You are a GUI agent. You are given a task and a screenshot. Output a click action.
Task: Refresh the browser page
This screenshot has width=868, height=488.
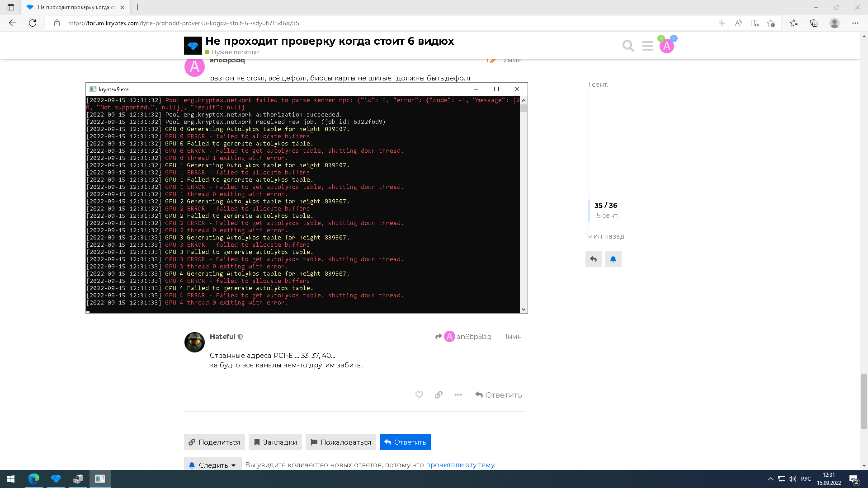pos(33,23)
